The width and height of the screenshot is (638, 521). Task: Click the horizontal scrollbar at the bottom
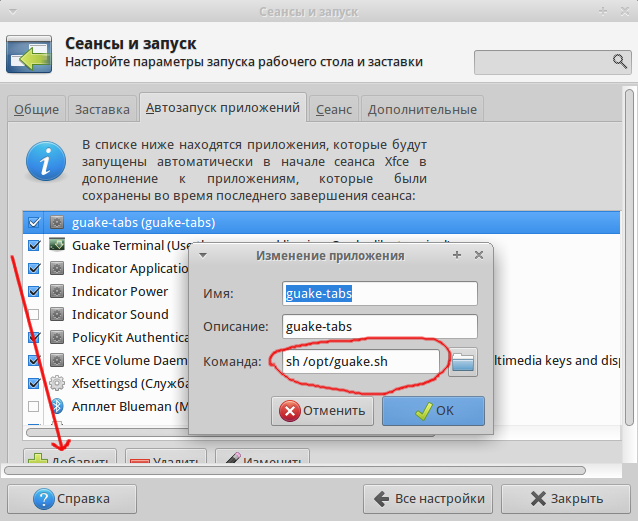tap(295, 469)
